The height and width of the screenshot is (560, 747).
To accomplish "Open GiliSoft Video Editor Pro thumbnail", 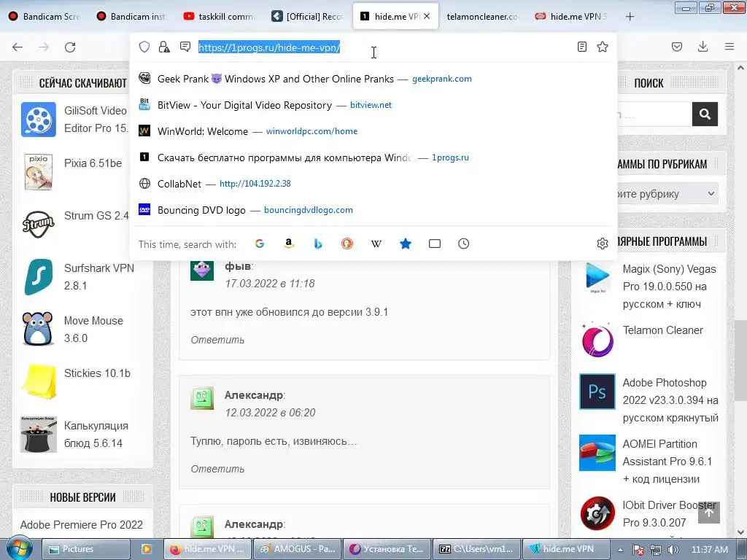I will (39, 120).
